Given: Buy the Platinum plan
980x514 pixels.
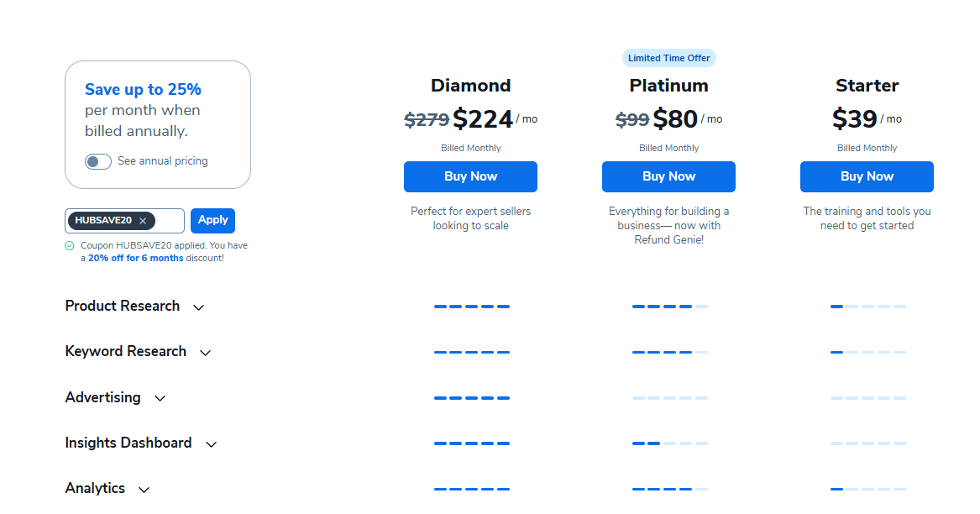Looking at the screenshot, I should (x=668, y=176).
